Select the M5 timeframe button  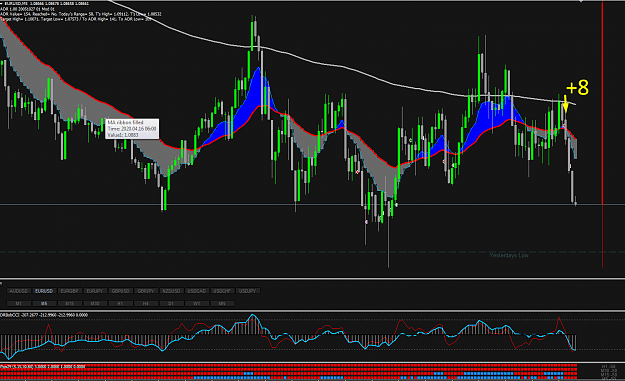click(x=44, y=304)
